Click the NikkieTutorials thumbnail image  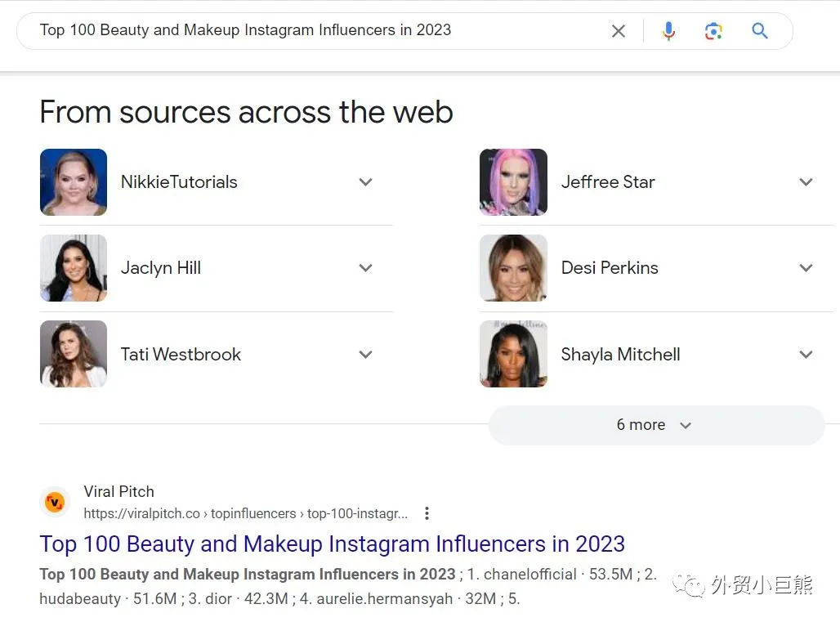[74, 182]
